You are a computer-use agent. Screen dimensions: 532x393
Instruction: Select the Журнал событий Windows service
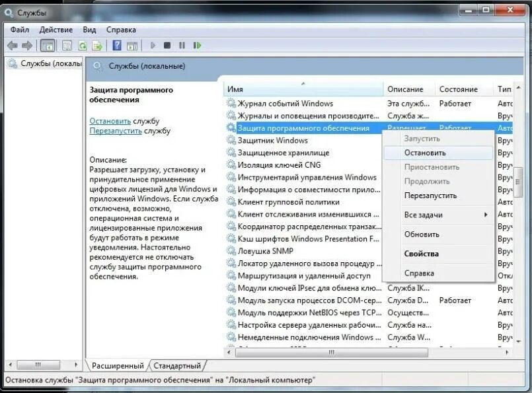click(x=369, y=104)
